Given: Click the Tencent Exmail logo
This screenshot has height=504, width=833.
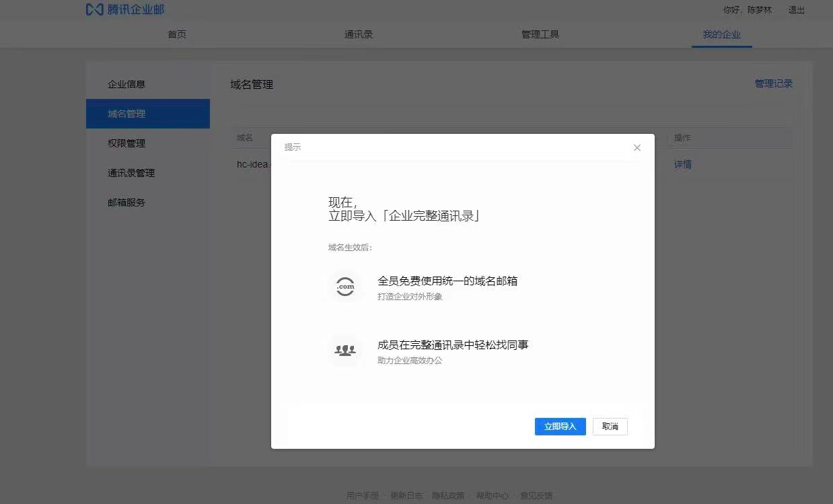Looking at the screenshot, I should pos(125,9).
